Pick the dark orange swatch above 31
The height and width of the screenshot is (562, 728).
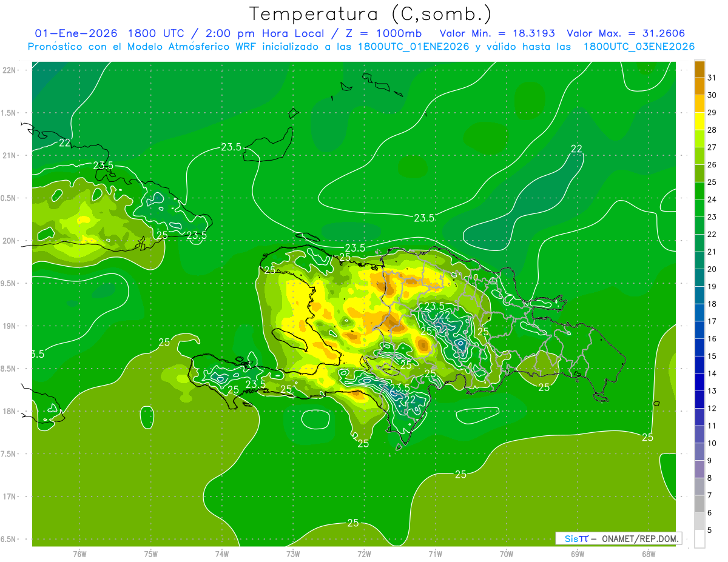point(699,69)
